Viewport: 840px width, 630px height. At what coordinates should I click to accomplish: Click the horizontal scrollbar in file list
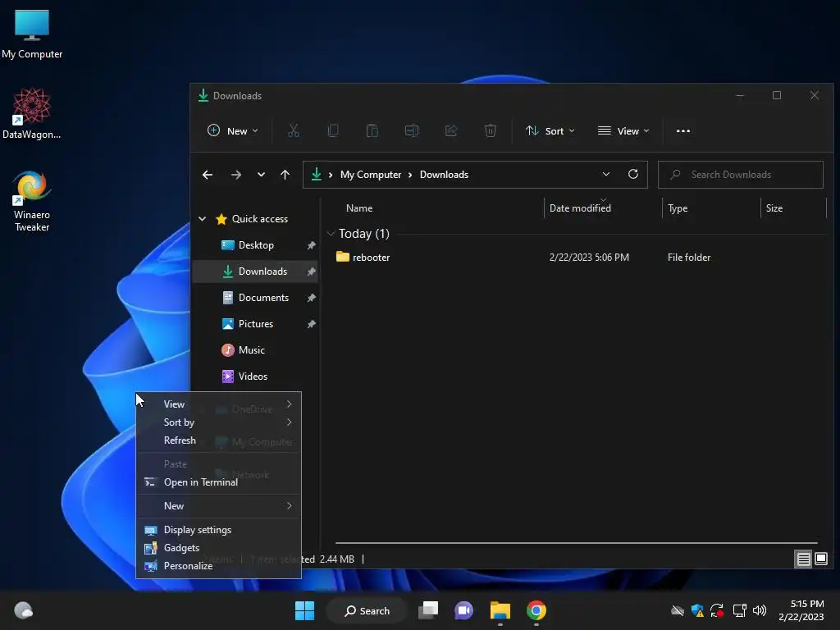[577, 543]
